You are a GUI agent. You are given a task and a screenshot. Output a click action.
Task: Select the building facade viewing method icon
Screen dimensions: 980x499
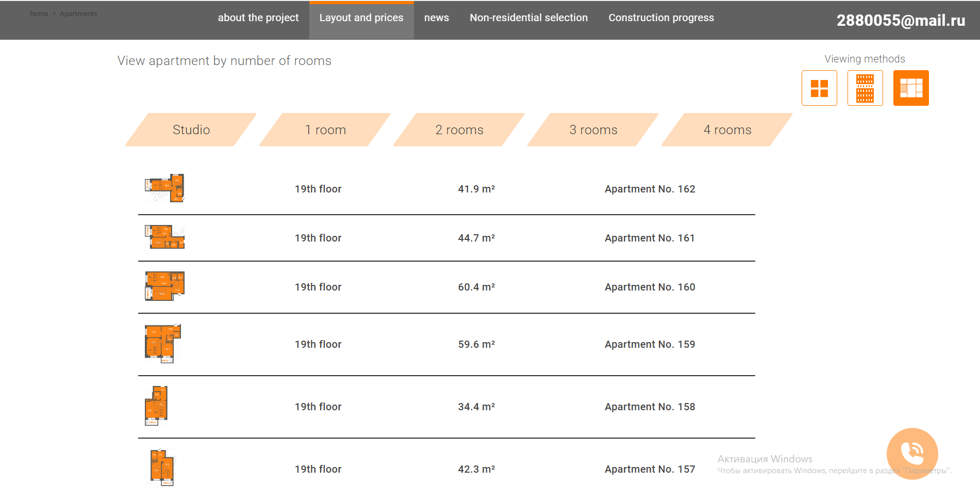(865, 88)
